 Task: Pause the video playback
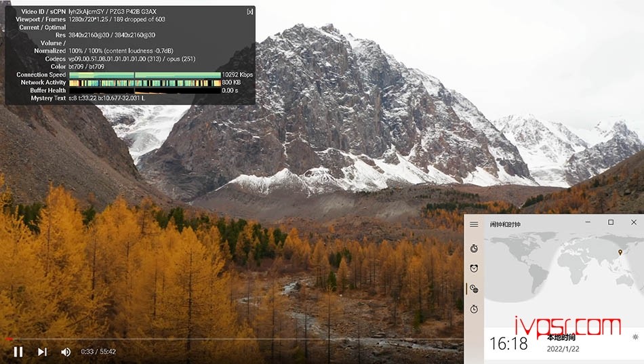[x=18, y=352]
